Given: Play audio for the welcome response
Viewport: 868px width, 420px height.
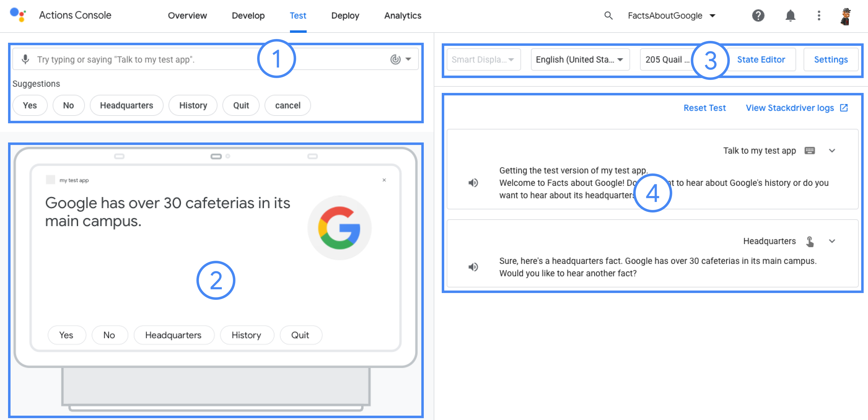Looking at the screenshot, I should coord(473,183).
